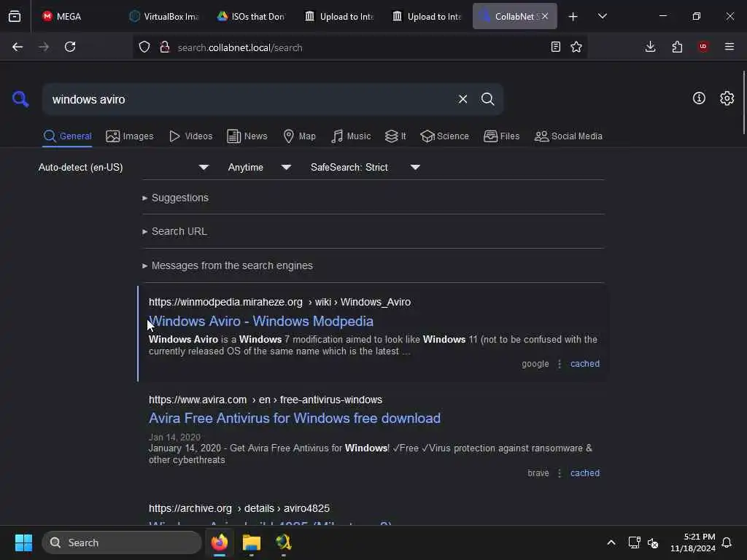Image resolution: width=747 pixels, height=560 pixels.
Task: Select the Map search category
Action: (x=299, y=136)
